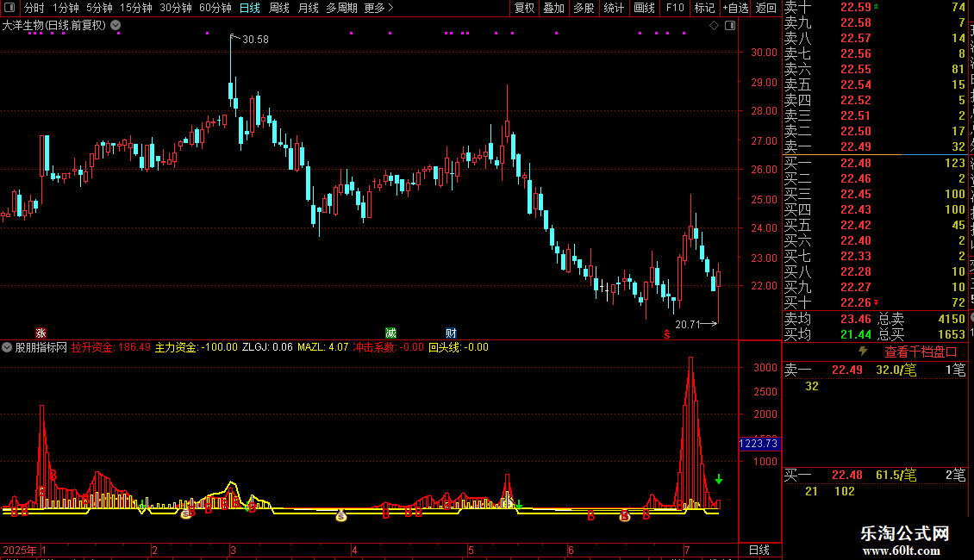The image size is (974, 560).
Task: Click the 主力资金: -100.00 indicator label
Action: click(x=196, y=347)
